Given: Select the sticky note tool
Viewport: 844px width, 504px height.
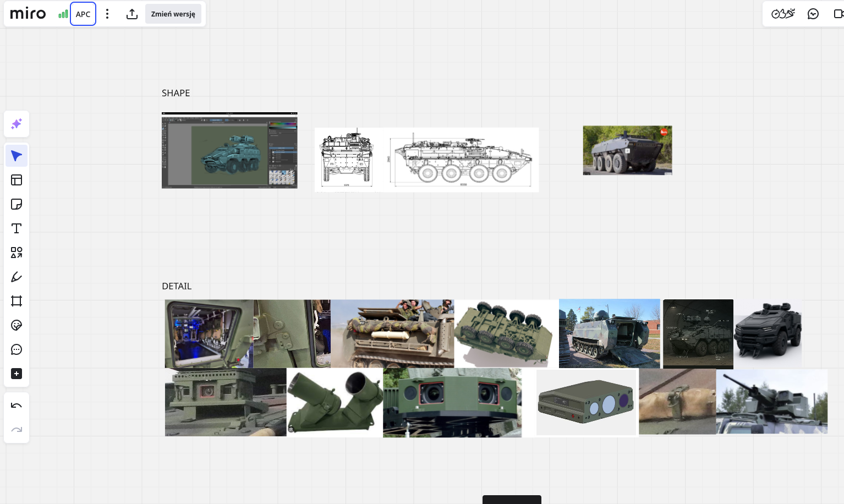Looking at the screenshot, I should pyautogui.click(x=17, y=204).
